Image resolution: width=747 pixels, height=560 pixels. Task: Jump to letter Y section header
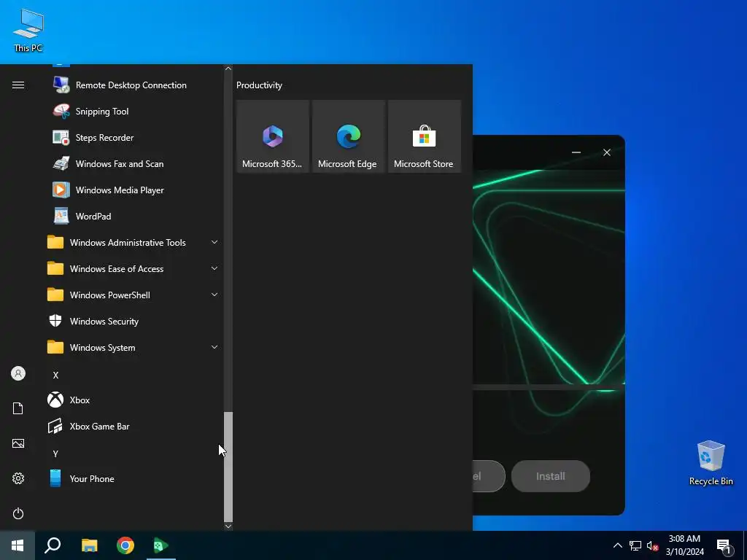click(55, 454)
